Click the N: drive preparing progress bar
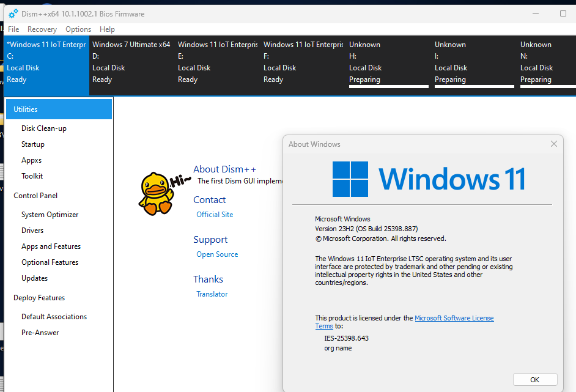Image resolution: width=576 pixels, height=392 pixels. (548, 87)
